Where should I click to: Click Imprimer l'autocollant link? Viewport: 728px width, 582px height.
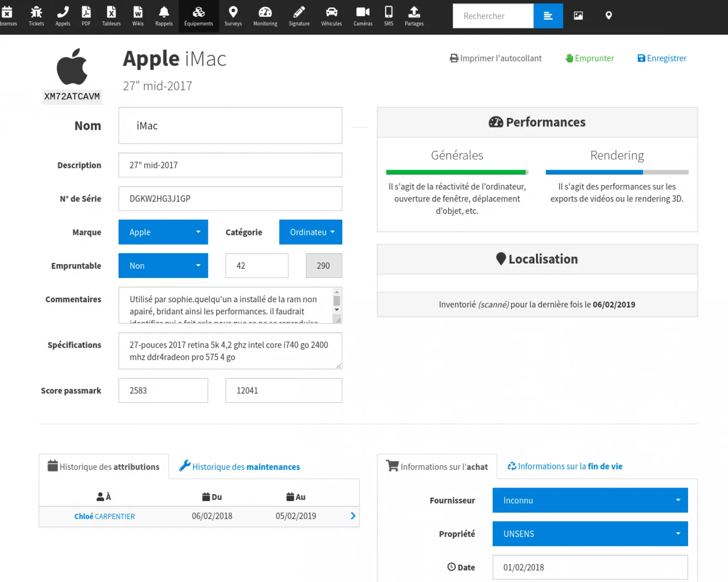click(495, 58)
